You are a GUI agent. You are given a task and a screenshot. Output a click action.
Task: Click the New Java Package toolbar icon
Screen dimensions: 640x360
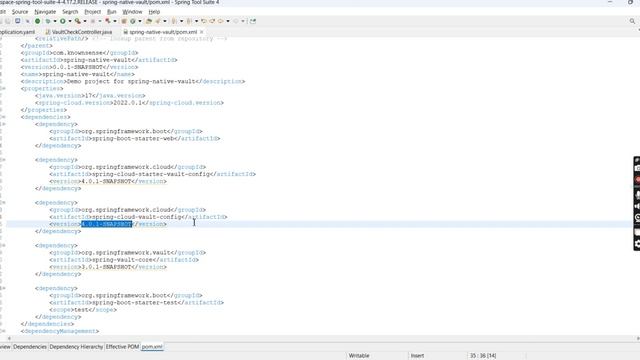pyautogui.click(x=124, y=21)
